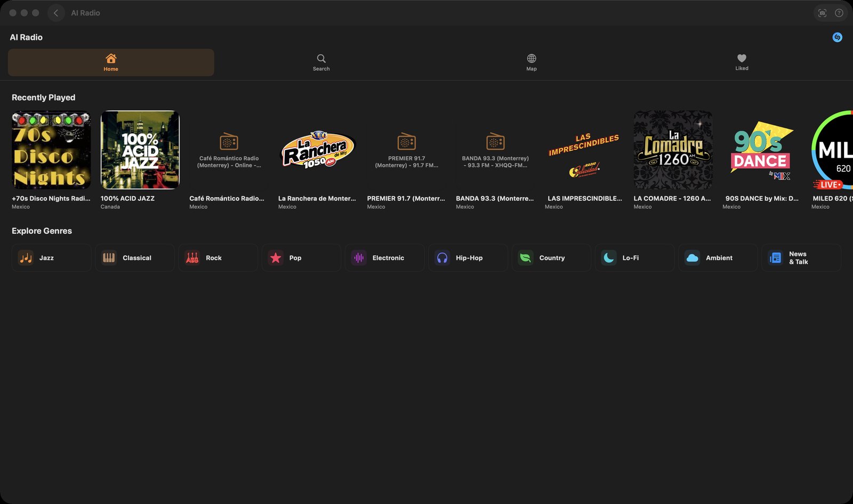Screen dimensions: 853x504
Task: Select the Classical genre
Action: pos(135,258)
